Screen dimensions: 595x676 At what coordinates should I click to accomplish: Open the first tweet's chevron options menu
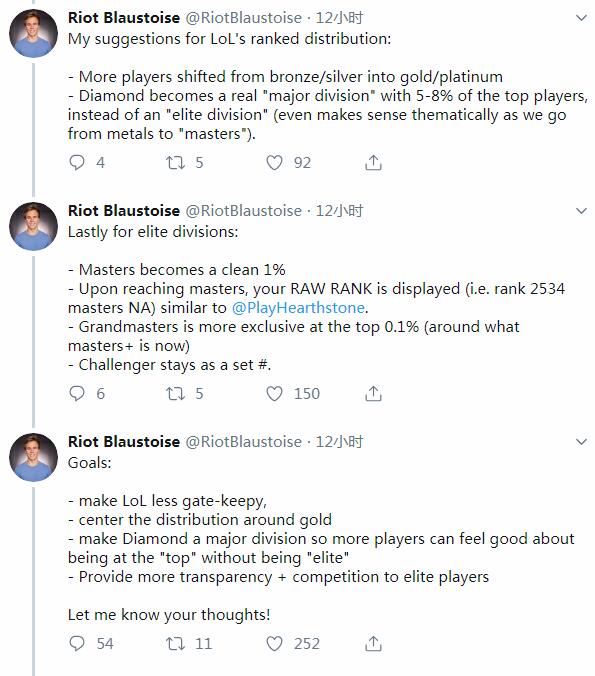581,18
